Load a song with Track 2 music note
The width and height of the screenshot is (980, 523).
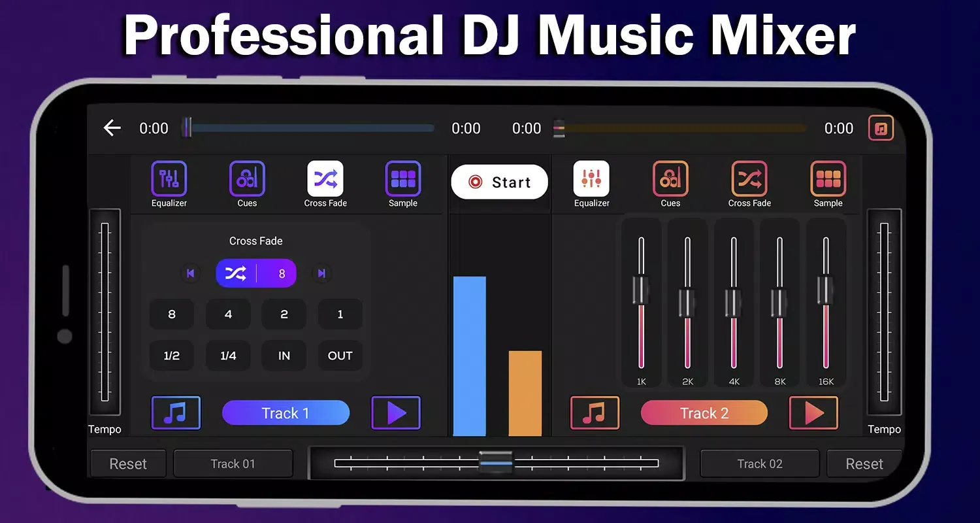pyautogui.click(x=595, y=413)
